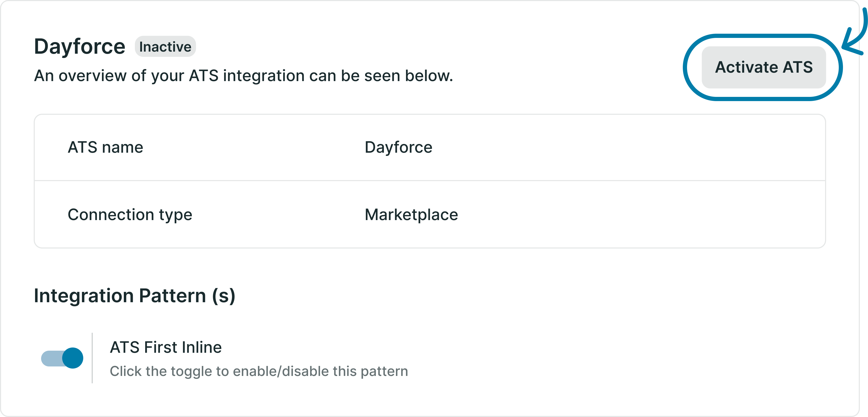Select the Dayforce page heading
The height and width of the screenshot is (417, 868).
(80, 47)
